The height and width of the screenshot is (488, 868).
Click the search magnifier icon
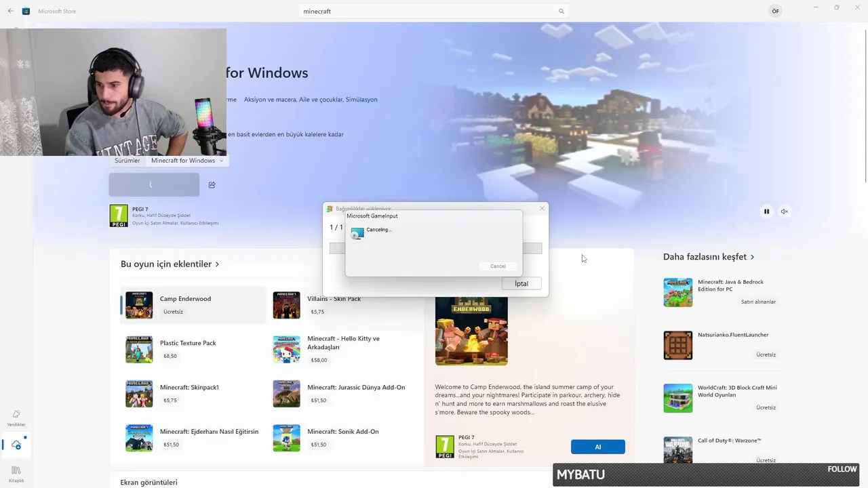point(561,12)
